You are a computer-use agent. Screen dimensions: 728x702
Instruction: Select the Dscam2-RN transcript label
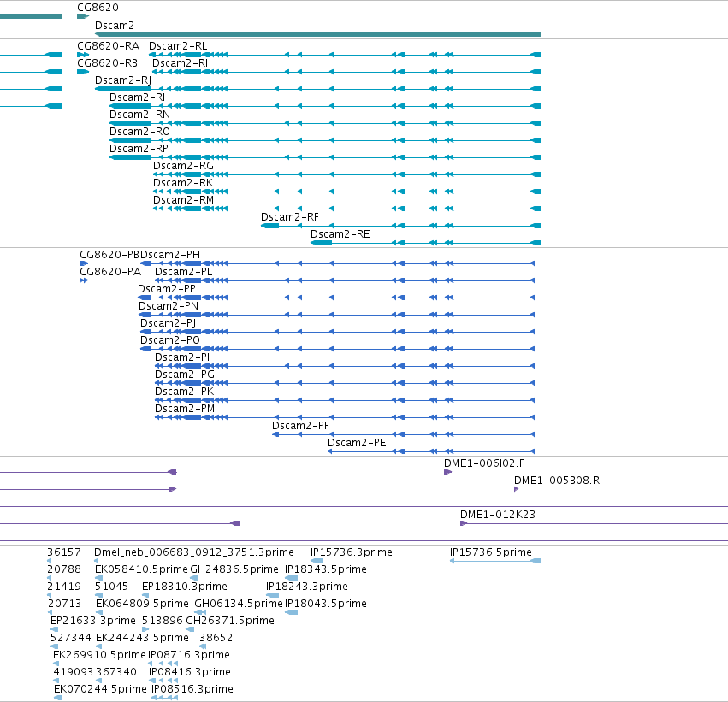[x=139, y=115]
